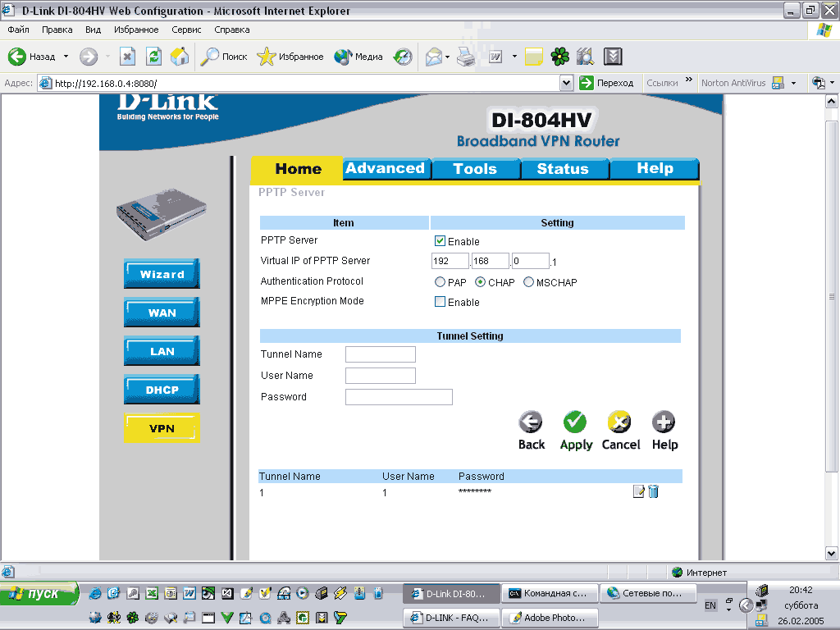
Task: Click the User Name input field
Action: coord(381,376)
